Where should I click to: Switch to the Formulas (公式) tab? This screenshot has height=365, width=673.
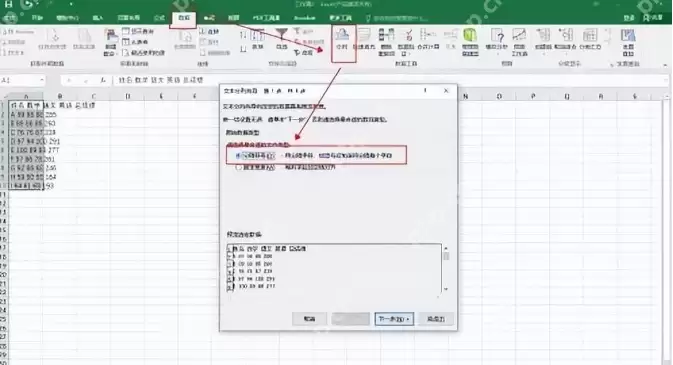159,18
